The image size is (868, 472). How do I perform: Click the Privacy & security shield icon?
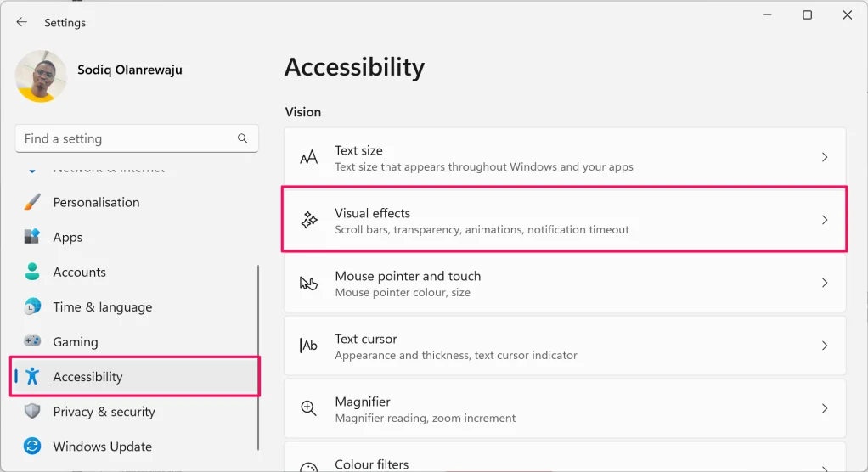pos(32,412)
